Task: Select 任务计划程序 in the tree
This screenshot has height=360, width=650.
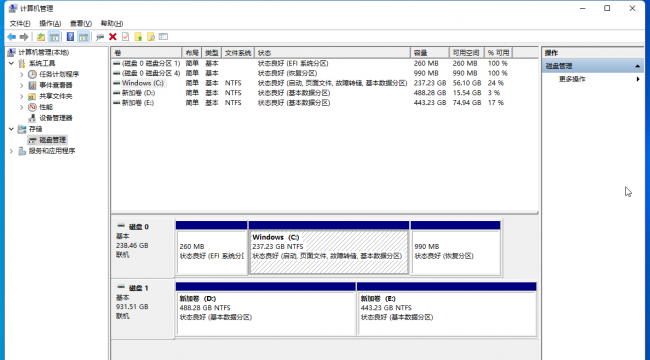Action: pos(59,74)
